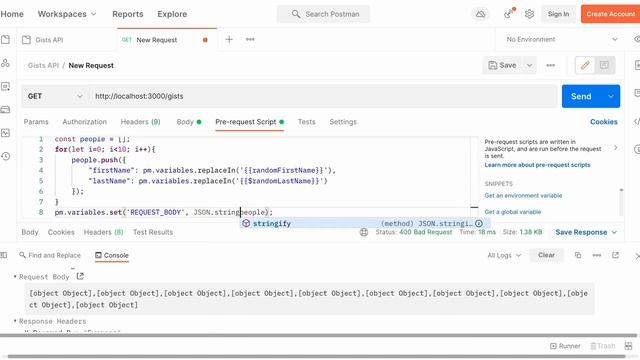
Task: Insert Get an environment variable snippet
Action: click(523, 196)
